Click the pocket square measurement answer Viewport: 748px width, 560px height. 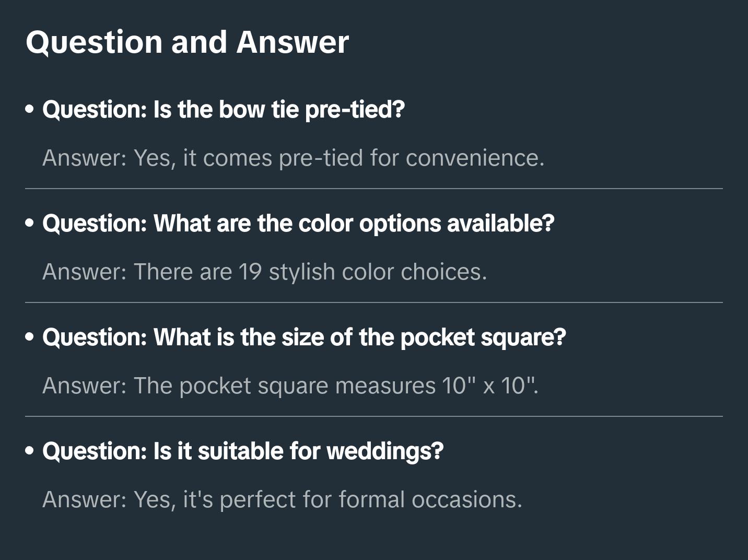(290, 386)
